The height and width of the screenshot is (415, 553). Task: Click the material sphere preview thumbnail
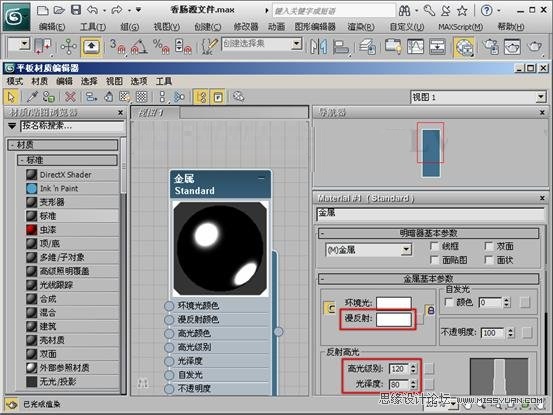pos(220,249)
